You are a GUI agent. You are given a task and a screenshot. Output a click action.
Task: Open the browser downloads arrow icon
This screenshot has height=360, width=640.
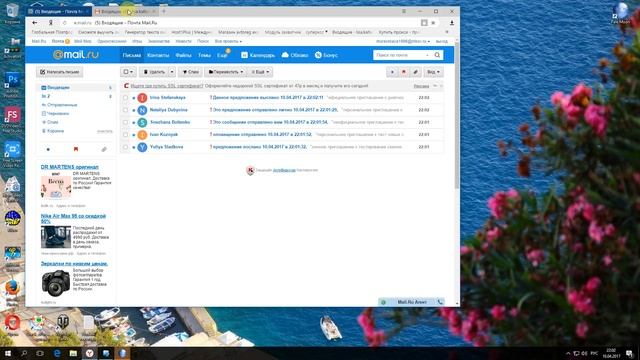point(452,23)
